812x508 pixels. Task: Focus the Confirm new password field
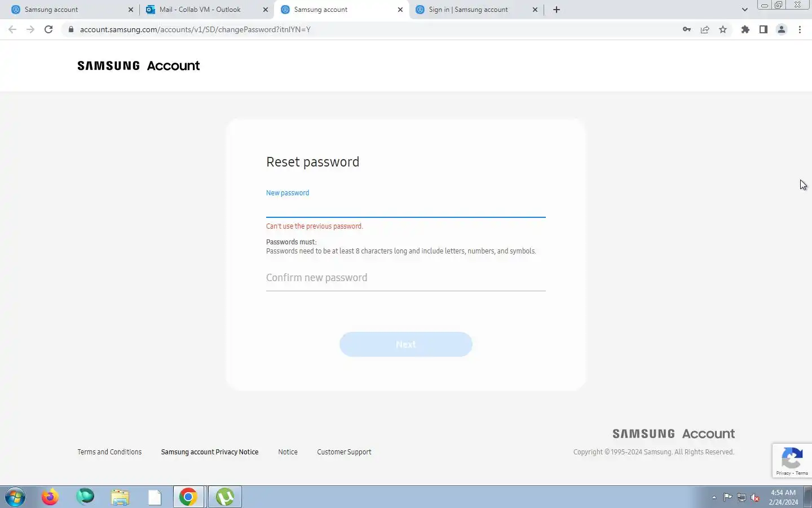[x=406, y=278]
